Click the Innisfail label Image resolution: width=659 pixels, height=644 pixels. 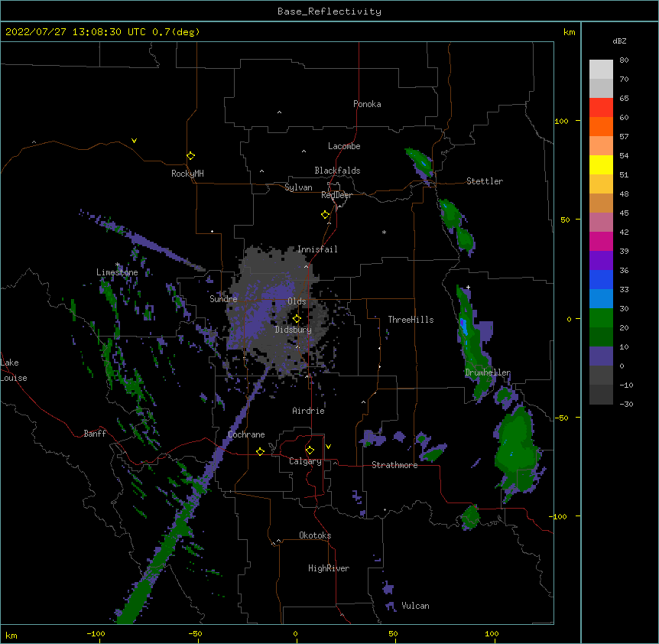click(317, 249)
